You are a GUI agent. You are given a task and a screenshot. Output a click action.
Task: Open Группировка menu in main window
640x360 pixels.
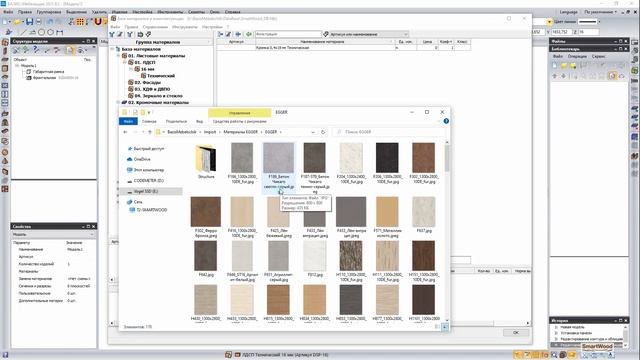coord(49,12)
